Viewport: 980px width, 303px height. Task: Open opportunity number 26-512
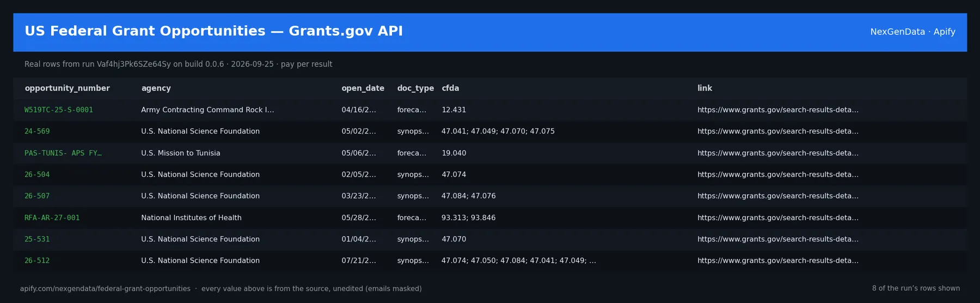[x=37, y=261]
